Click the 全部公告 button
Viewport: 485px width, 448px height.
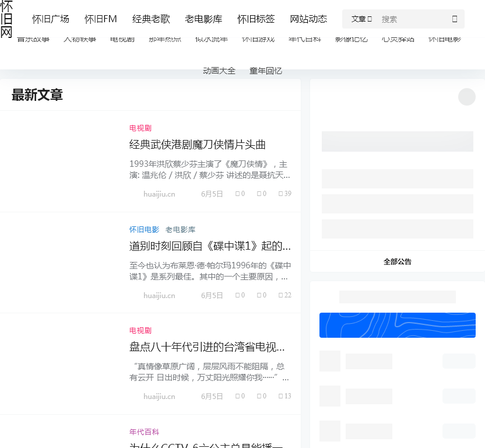[x=398, y=261]
